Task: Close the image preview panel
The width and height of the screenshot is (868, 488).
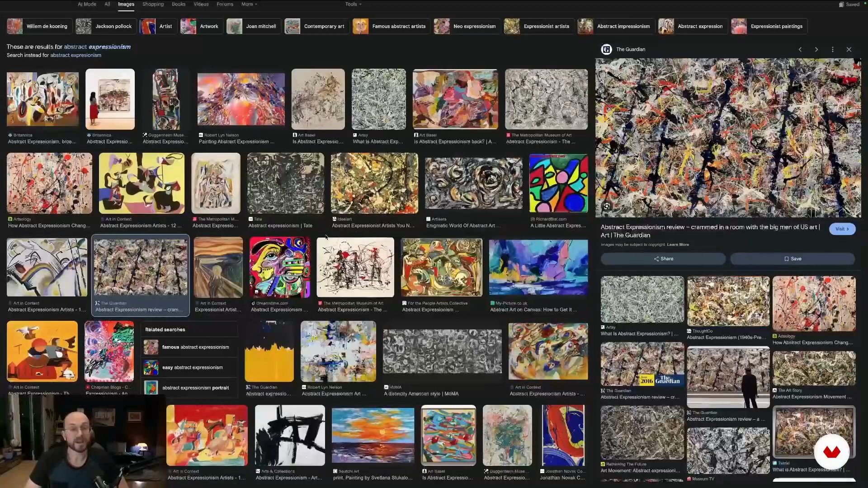Action: tap(849, 50)
